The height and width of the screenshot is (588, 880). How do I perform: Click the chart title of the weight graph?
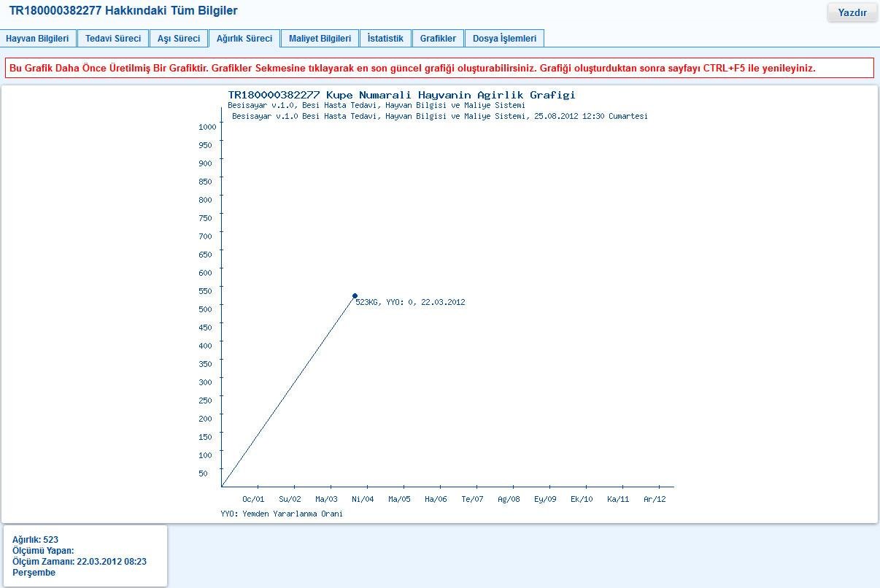pos(401,95)
